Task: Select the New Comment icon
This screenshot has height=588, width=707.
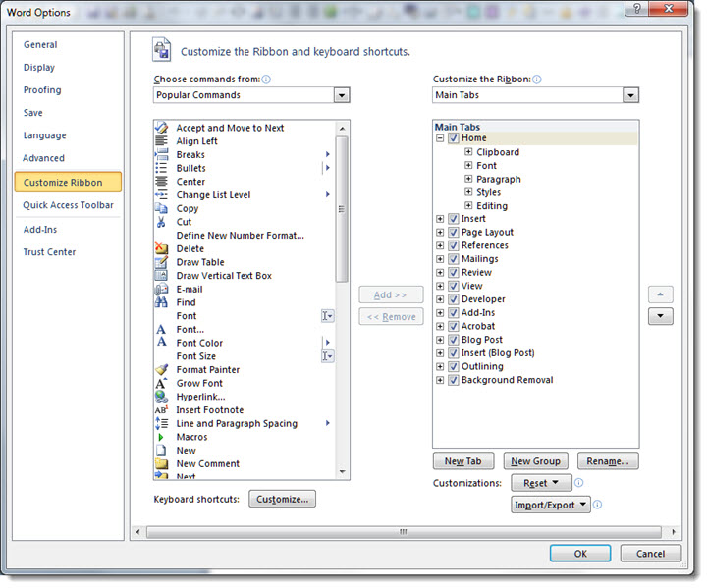Action: (x=161, y=463)
